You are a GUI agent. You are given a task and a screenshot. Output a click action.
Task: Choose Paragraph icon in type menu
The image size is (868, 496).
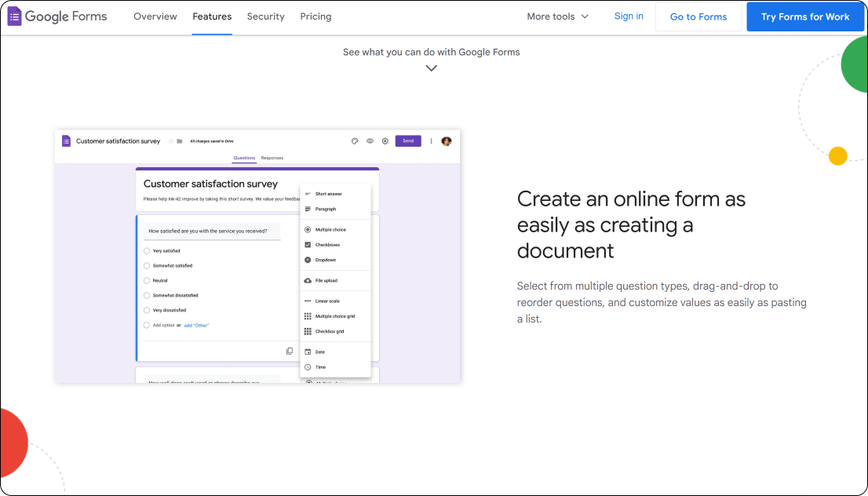[x=308, y=210]
